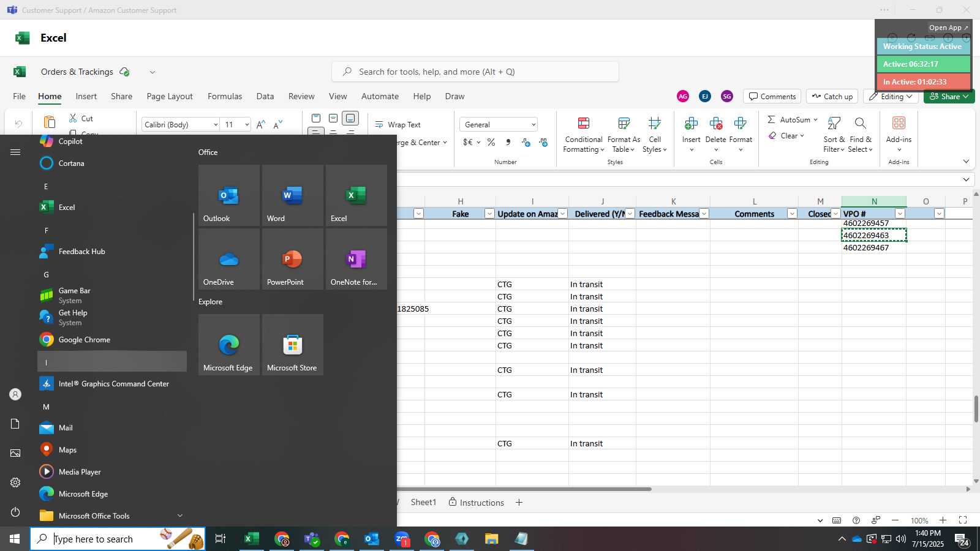980x551 pixels.
Task: Click the Comments button
Action: click(772, 97)
